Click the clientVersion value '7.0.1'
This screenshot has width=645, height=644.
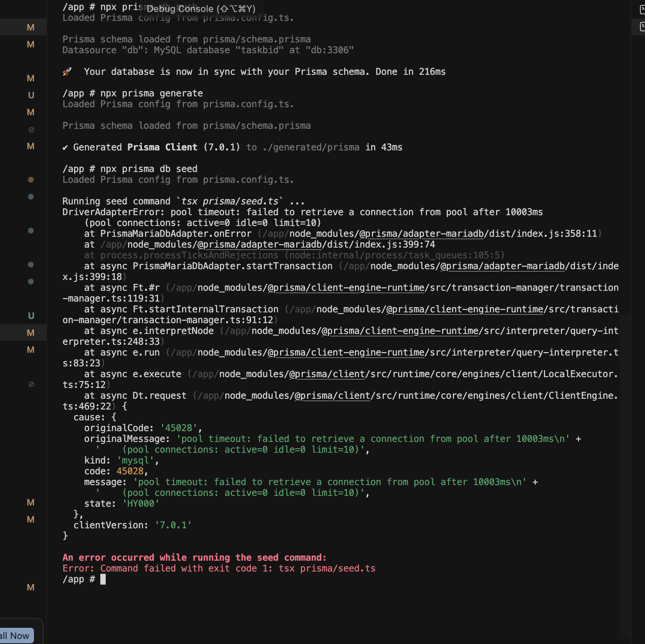(x=173, y=525)
